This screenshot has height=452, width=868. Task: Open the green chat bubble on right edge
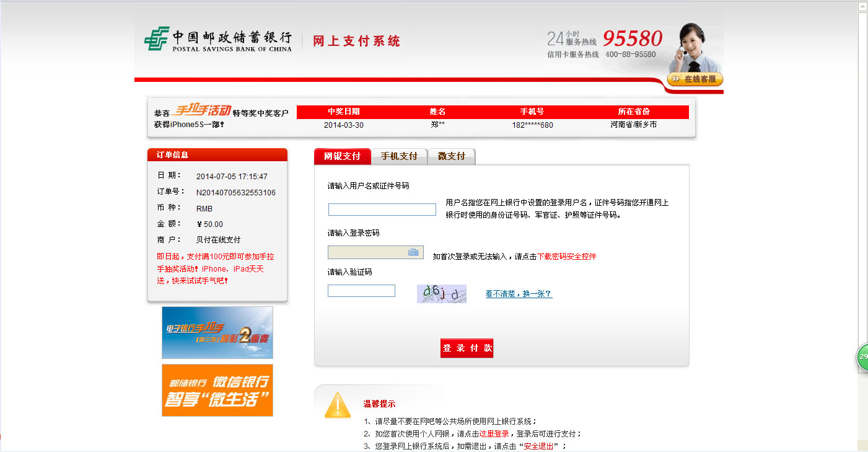pyautogui.click(x=862, y=357)
